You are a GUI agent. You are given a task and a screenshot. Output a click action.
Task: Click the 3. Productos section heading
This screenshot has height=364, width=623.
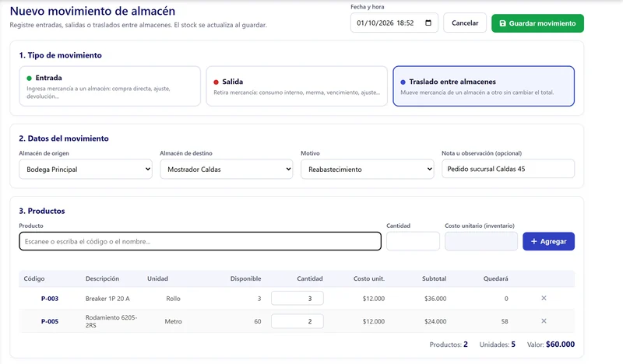[42, 211]
